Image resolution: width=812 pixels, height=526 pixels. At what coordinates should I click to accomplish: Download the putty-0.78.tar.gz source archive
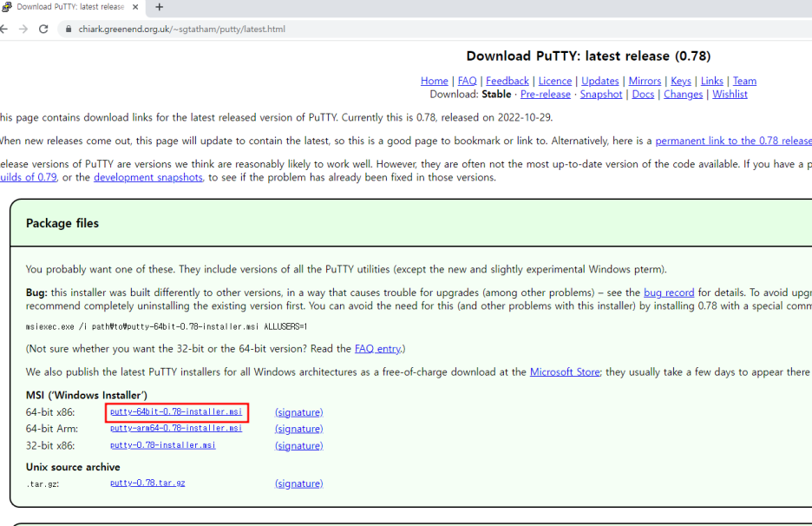pos(147,483)
